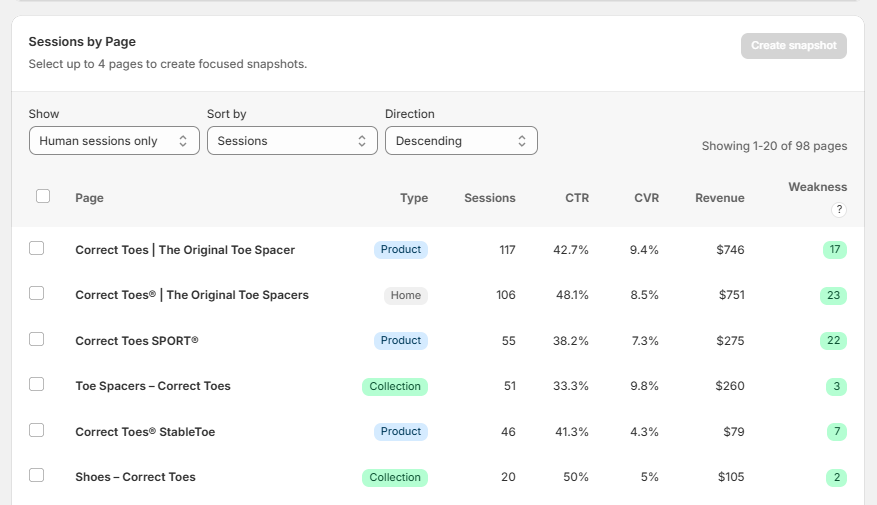
Task: Check the box for Correct Toes | The Original Toe Spacer
Action: 36,248
